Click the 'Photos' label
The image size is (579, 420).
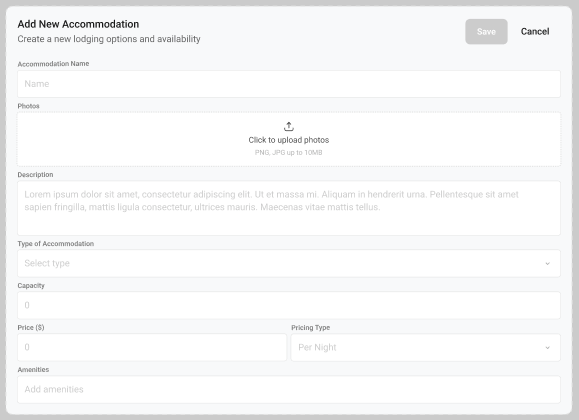coord(28,106)
